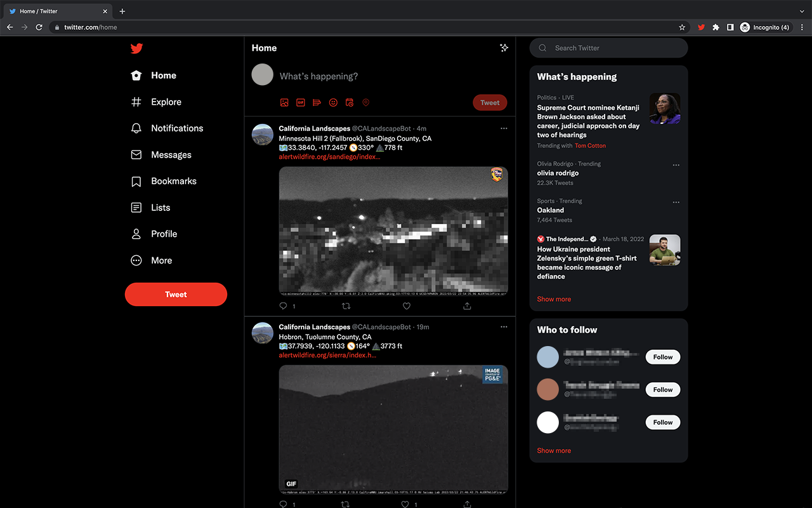Open Notifications from the sidebar
The width and height of the screenshot is (812, 508).
(167, 128)
